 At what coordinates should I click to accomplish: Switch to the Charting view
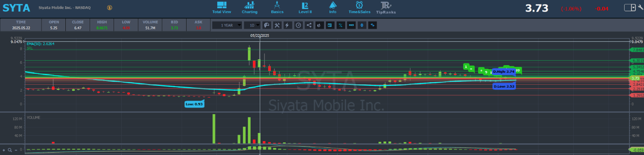249,7
